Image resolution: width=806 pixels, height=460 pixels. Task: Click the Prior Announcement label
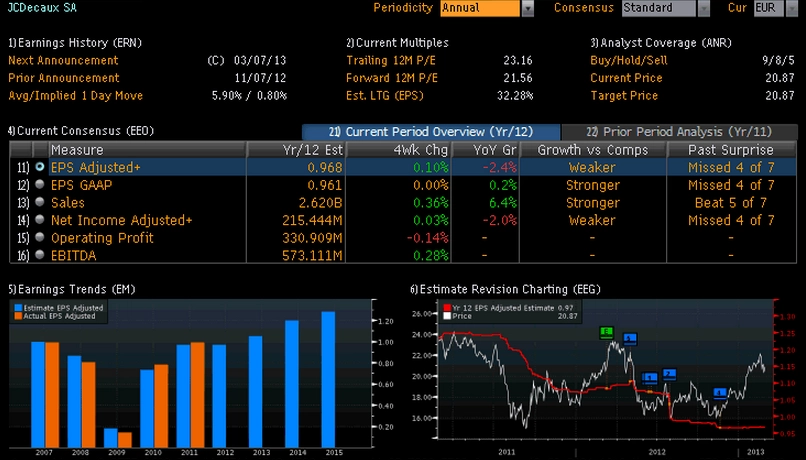(x=64, y=78)
